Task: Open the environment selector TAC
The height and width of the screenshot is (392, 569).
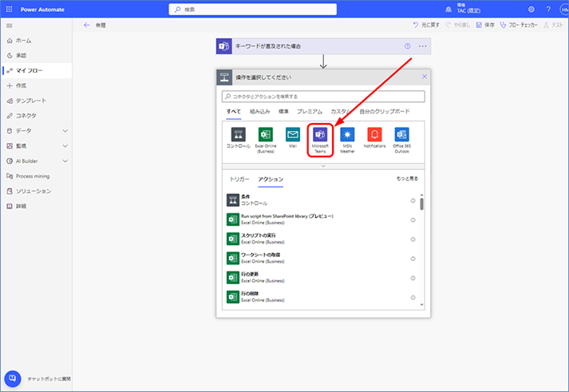Action: (x=464, y=8)
